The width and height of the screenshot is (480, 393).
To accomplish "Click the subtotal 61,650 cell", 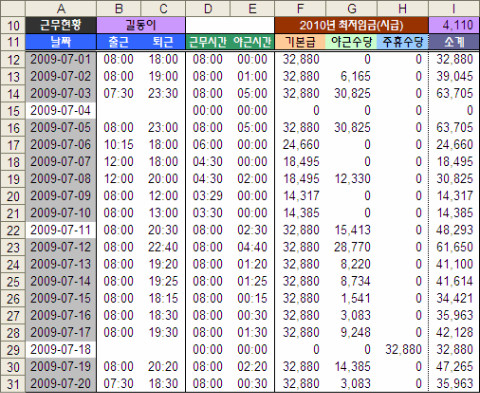I will [454, 247].
